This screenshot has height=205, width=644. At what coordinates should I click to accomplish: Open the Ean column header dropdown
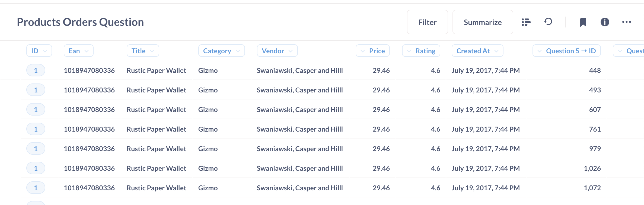click(x=78, y=51)
